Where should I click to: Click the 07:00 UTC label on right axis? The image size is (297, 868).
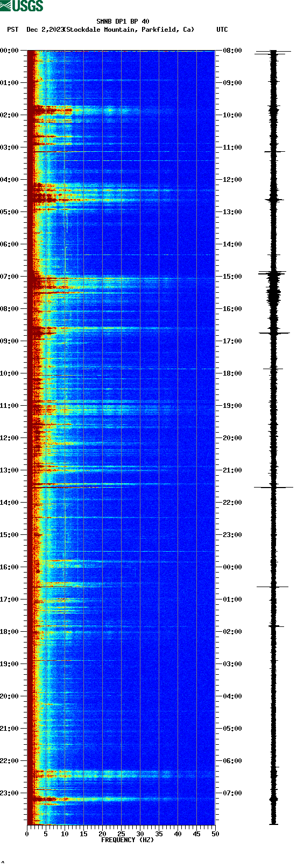(232, 793)
